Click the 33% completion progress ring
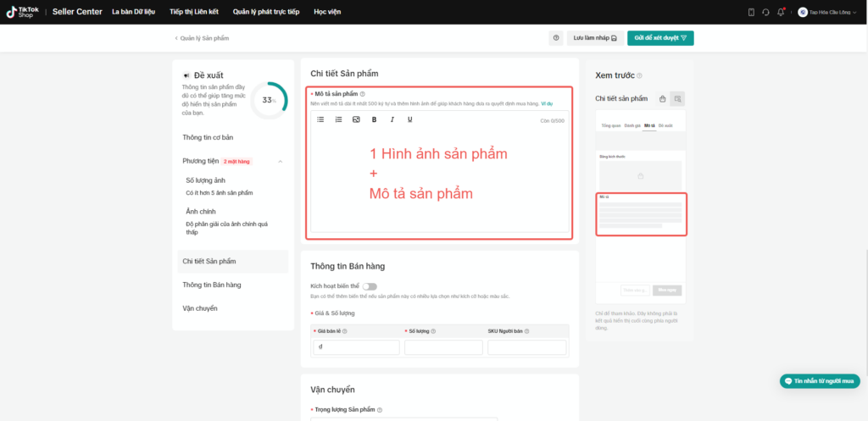 pos(269,100)
